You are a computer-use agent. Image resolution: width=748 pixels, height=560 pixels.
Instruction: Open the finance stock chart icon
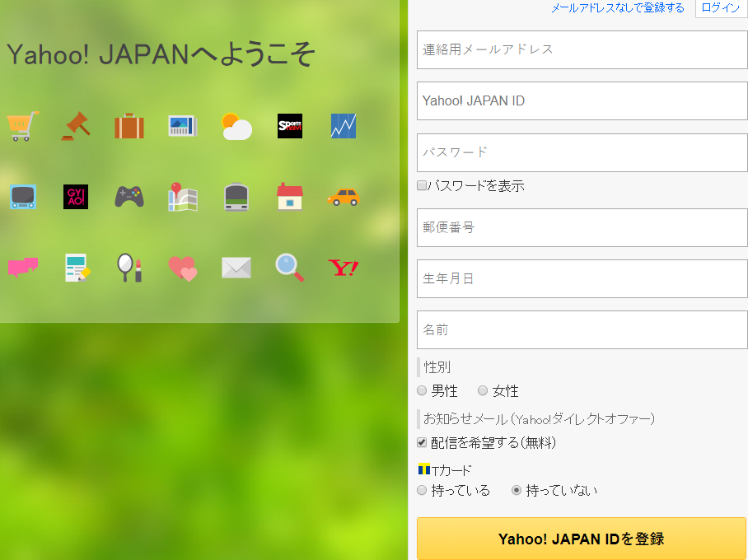click(344, 126)
